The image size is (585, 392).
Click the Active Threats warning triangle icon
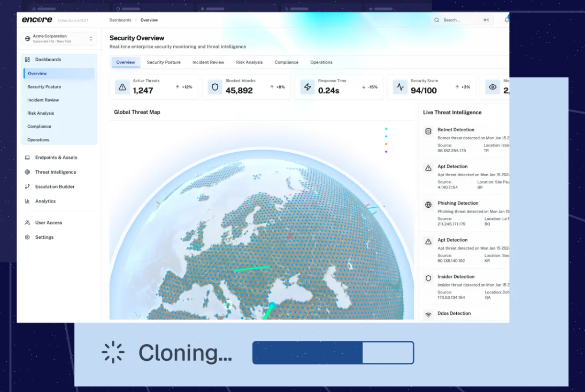[x=122, y=87]
